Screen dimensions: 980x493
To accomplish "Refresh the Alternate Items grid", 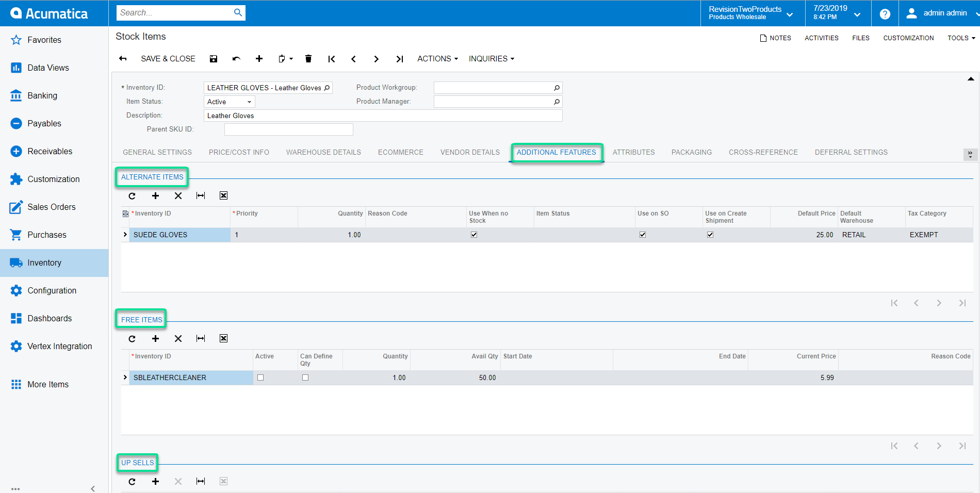I will tap(132, 196).
